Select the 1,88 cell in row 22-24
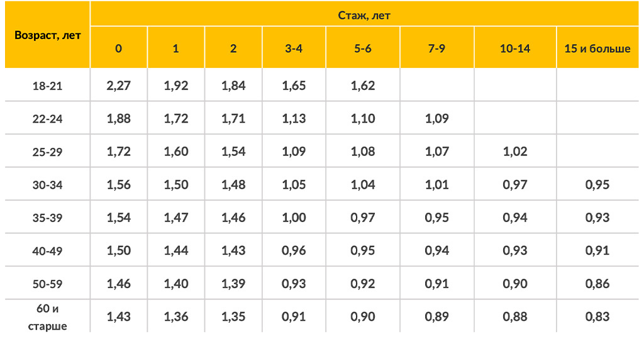Screen dimensions: 644x363 (x=118, y=118)
